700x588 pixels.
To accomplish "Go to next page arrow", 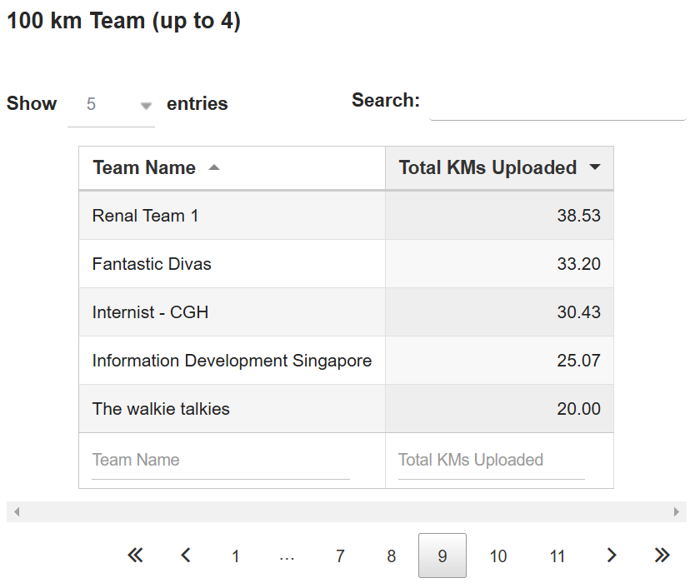I will (612, 556).
